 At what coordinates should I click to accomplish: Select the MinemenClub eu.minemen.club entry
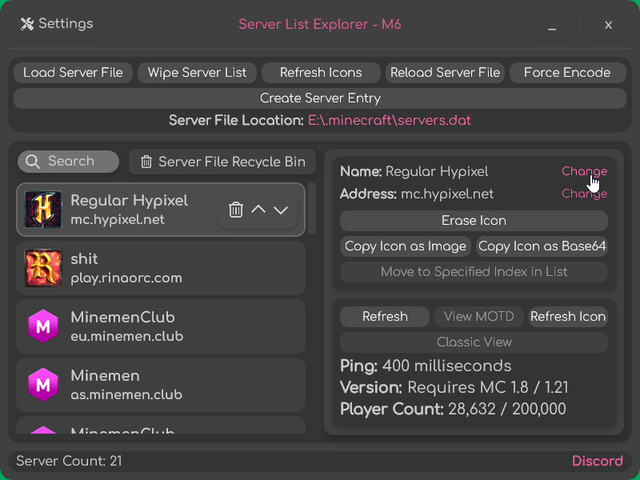(161, 327)
